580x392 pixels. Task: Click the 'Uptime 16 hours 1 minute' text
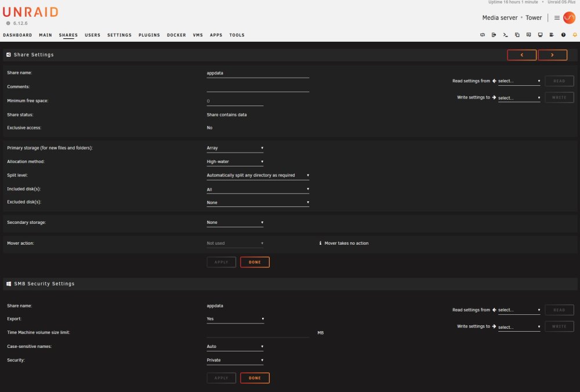(x=513, y=2)
